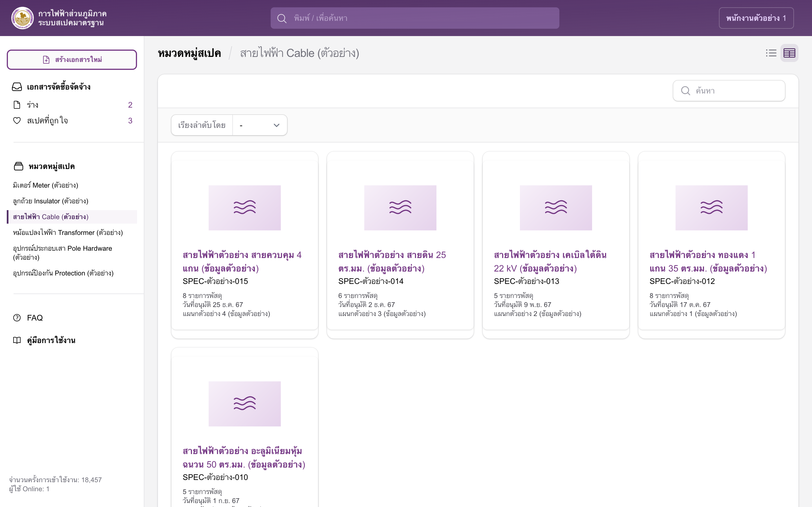Click the หมวดหมู่สเปค breadcrumb
This screenshot has height=507, width=812.
pos(189,53)
